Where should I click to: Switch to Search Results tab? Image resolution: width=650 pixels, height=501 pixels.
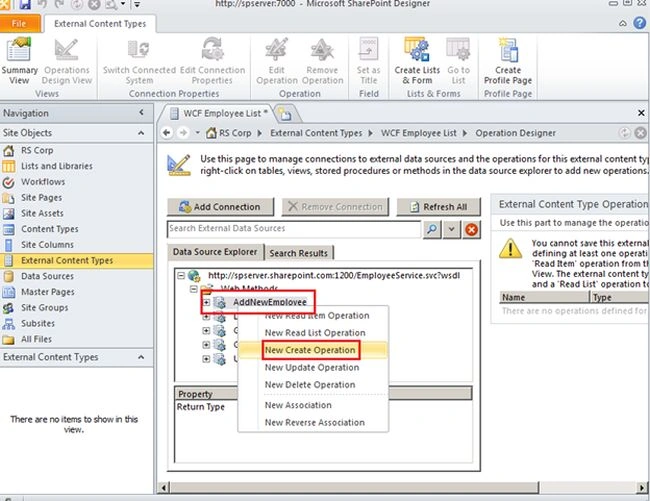coord(298,253)
